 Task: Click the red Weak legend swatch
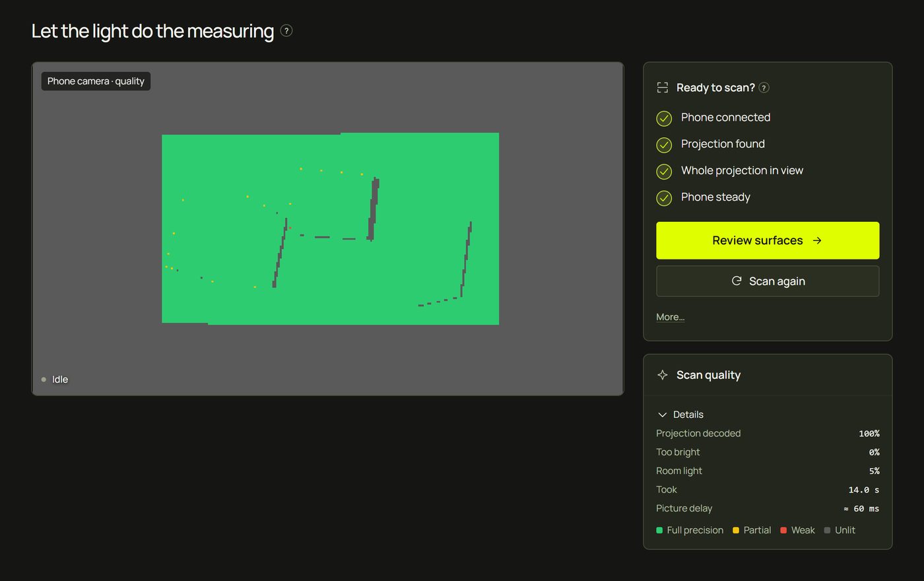[783, 530]
